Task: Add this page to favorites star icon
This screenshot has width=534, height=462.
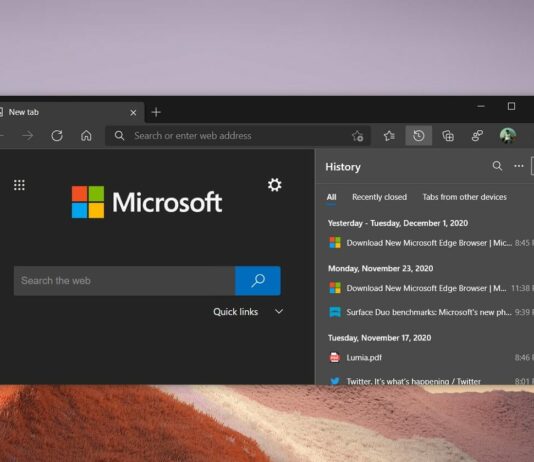Action: point(358,136)
